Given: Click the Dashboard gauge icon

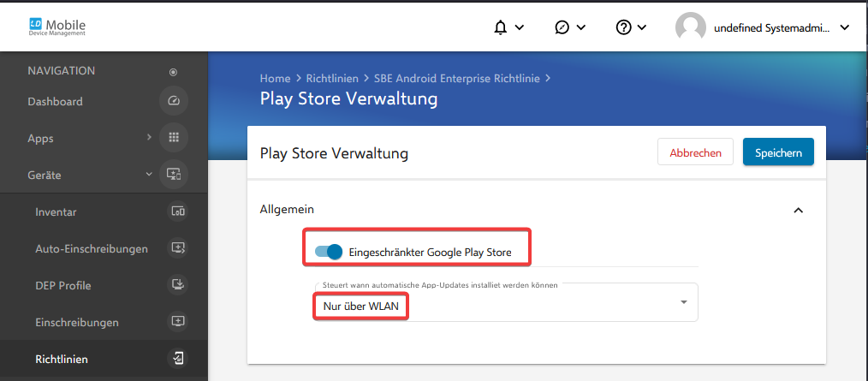Looking at the screenshot, I should [x=173, y=101].
